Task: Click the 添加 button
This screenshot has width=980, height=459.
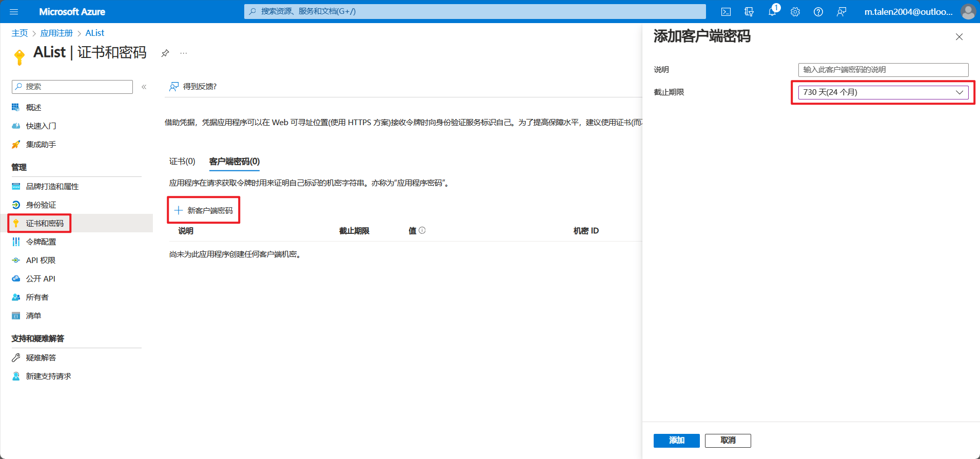Action: 676,441
